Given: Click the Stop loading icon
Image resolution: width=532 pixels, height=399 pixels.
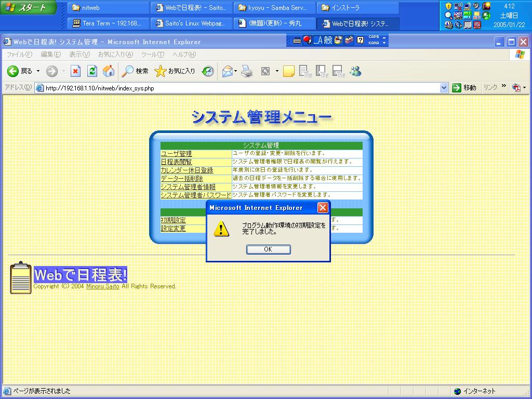Looking at the screenshot, I should point(76,71).
